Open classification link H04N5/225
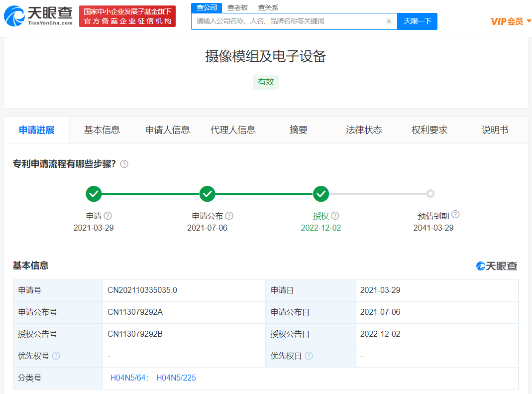This screenshot has height=394, width=532. click(176, 378)
